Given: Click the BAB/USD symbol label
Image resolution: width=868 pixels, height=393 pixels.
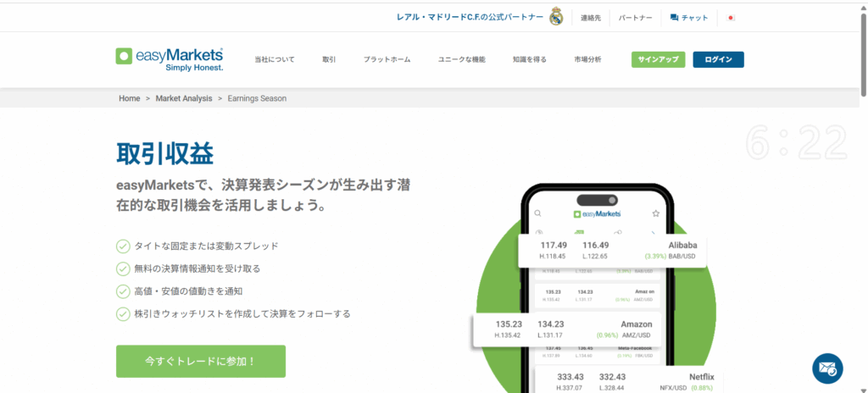Looking at the screenshot, I should tap(682, 257).
